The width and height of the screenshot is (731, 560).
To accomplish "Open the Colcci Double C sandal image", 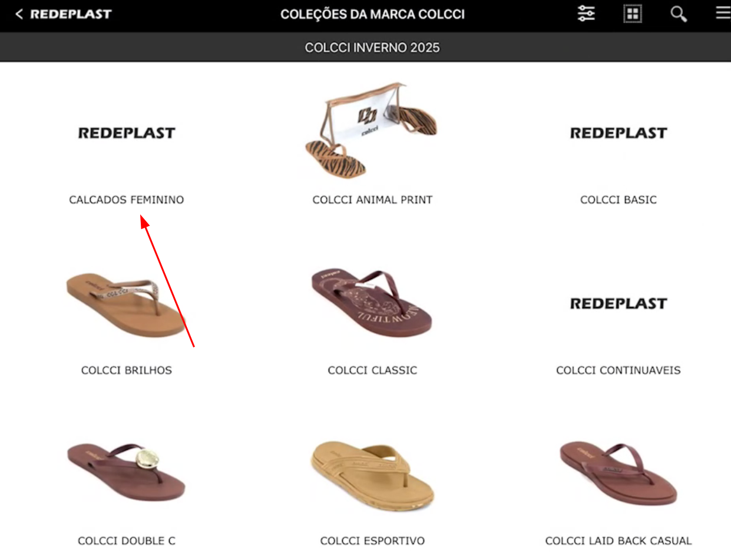I will (126, 471).
